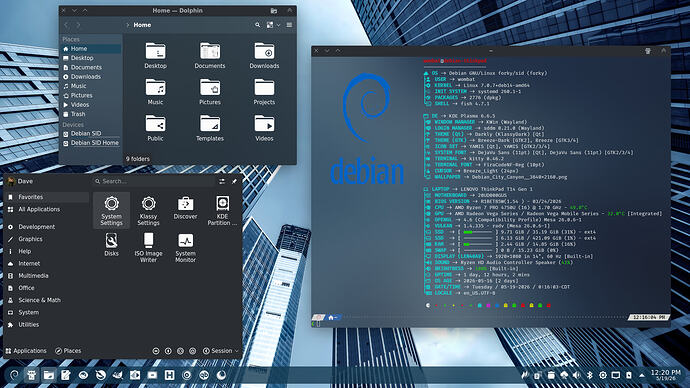Launch Discover from the app menu
Screen dimensions: 690x388
[x=185, y=211]
